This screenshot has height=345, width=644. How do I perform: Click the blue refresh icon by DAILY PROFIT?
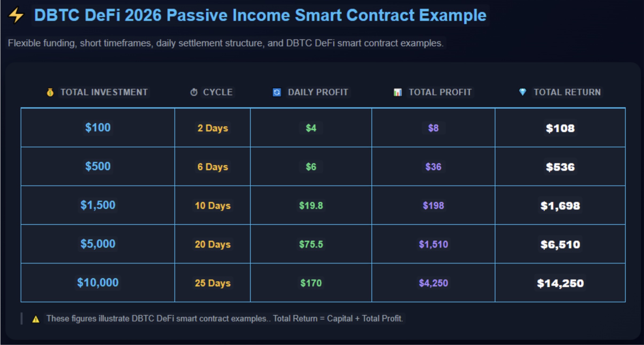[277, 92]
